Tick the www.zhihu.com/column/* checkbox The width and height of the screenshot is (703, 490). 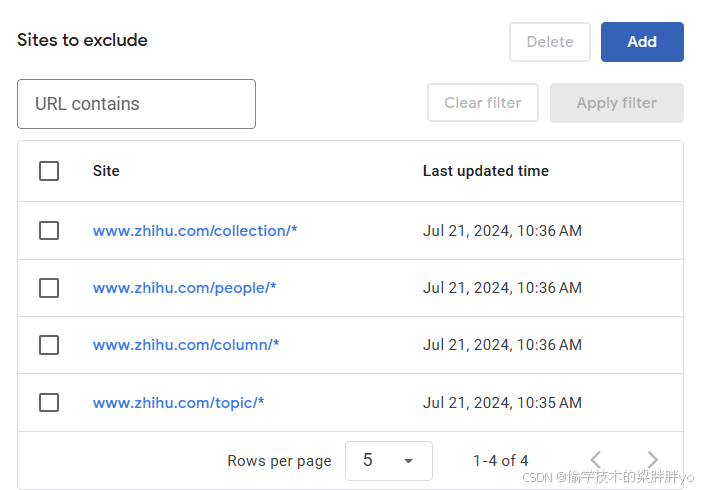(49, 345)
